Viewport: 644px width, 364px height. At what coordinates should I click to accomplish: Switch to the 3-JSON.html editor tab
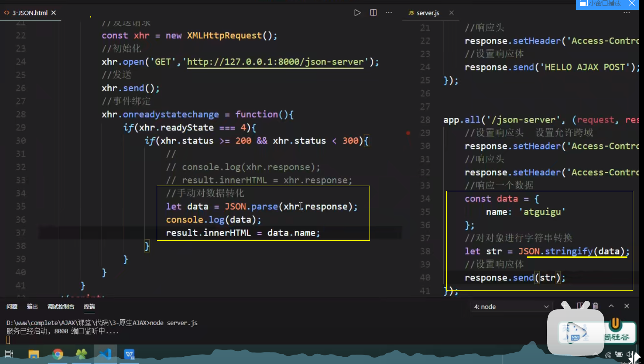click(30, 13)
